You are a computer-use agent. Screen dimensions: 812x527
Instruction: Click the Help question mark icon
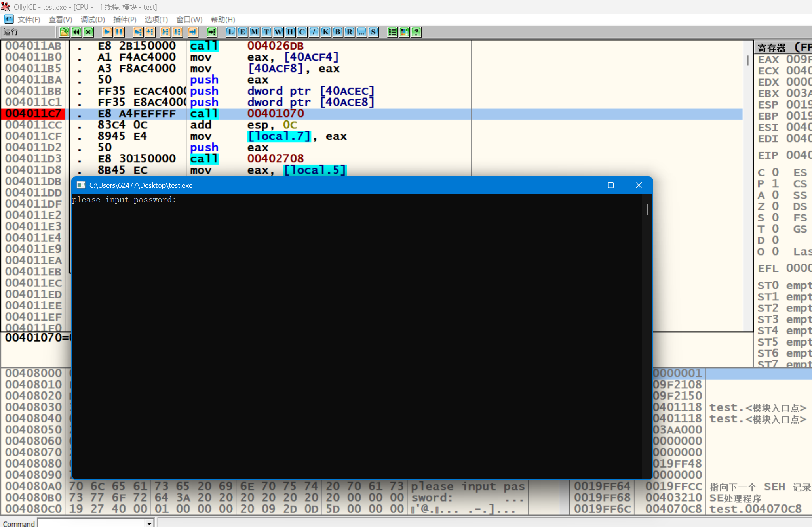(x=416, y=32)
